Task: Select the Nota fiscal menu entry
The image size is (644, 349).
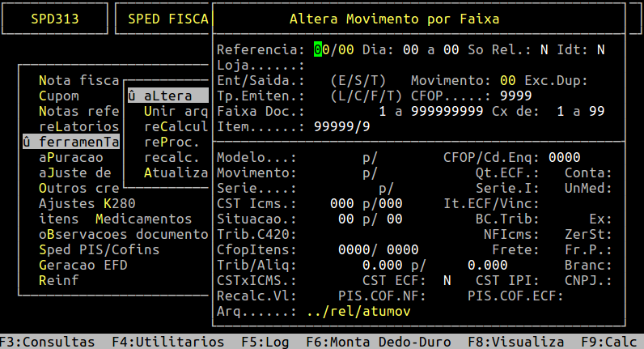Action: 79,80
